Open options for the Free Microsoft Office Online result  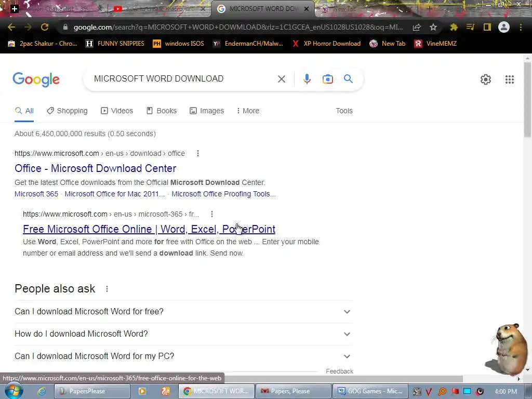pos(212,214)
